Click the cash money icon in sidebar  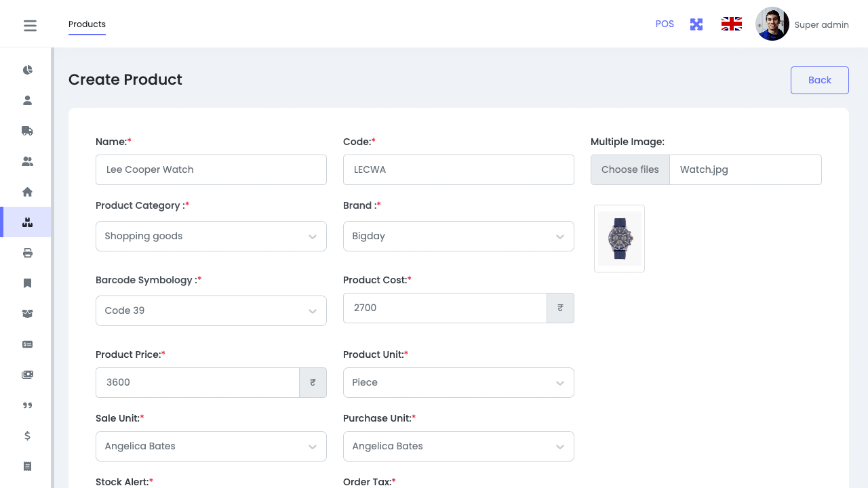tap(27, 374)
